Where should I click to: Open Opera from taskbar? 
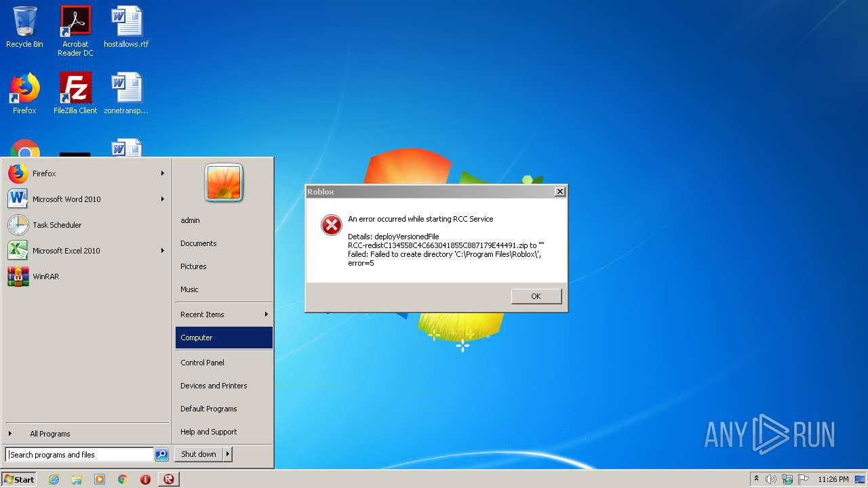point(145,479)
